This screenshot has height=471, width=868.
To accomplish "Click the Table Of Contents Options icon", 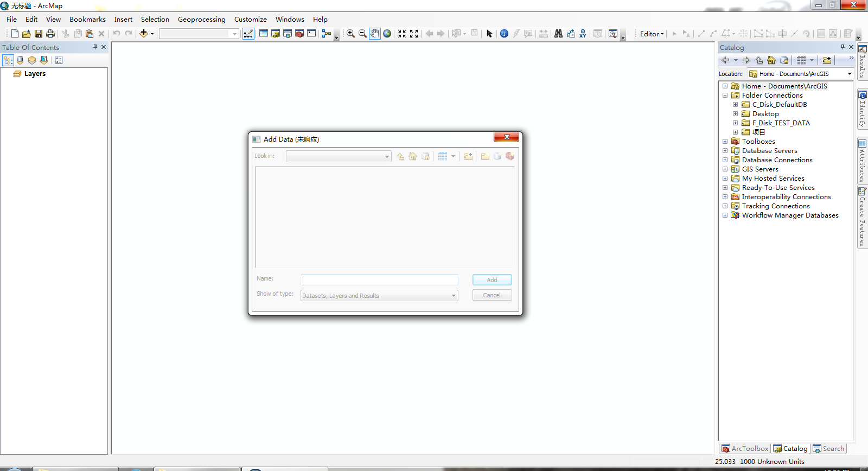I will click(x=59, y=60).
